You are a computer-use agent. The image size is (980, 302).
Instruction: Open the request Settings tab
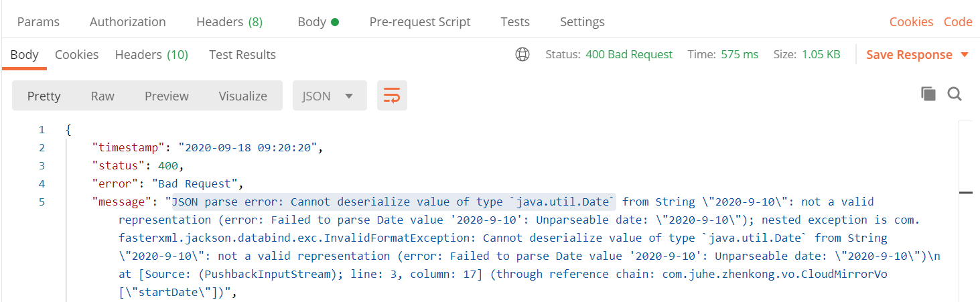click(582, 22)
